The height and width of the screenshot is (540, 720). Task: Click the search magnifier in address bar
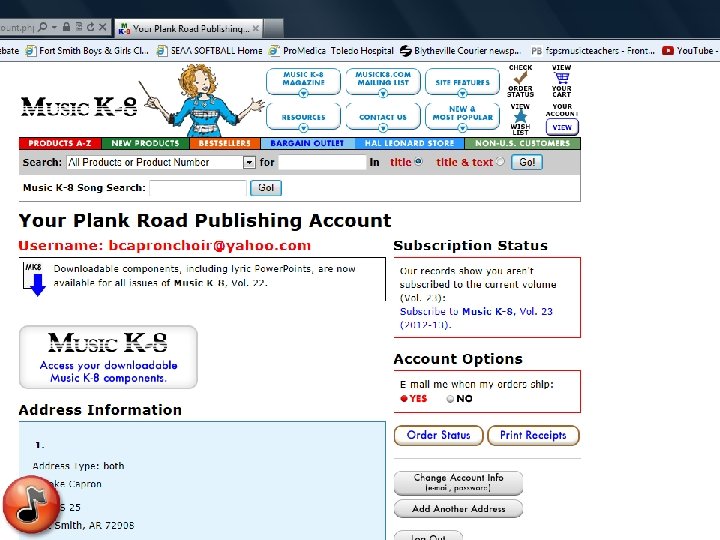tap(42, 27)
